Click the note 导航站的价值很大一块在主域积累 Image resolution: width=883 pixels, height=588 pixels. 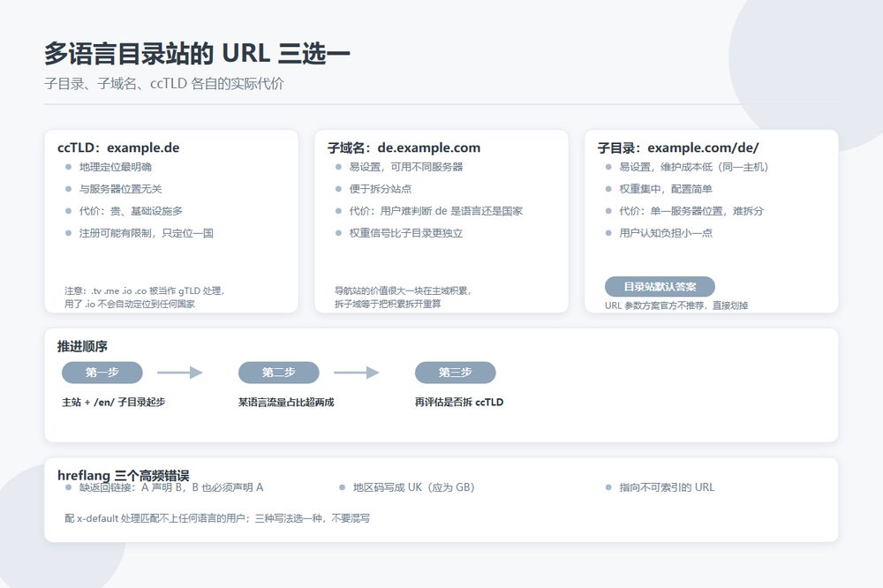403,290
